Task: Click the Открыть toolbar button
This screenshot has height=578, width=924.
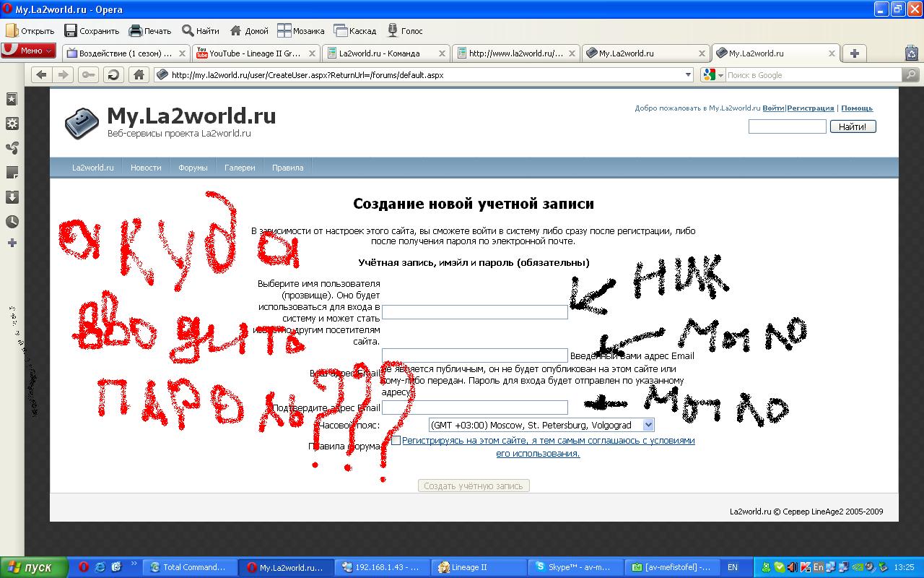Action: pos(30,30)
